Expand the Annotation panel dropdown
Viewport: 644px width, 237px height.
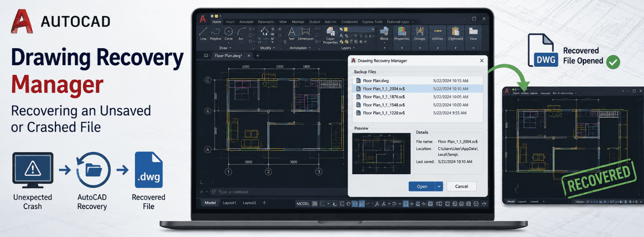tap(309, 48)
